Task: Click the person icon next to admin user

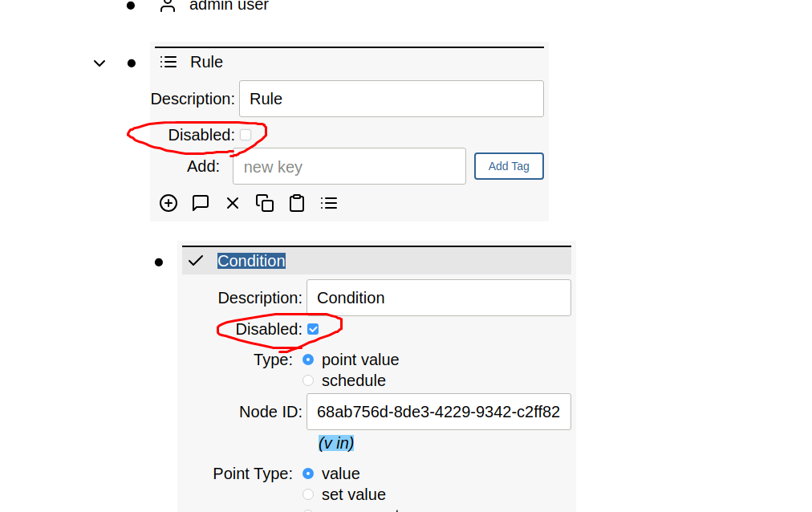Action: click(167, 6)
